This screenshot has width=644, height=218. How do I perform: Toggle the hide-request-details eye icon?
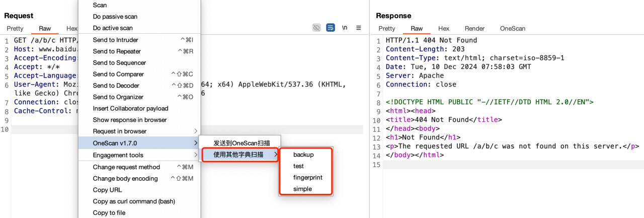(x=316, y=28)
